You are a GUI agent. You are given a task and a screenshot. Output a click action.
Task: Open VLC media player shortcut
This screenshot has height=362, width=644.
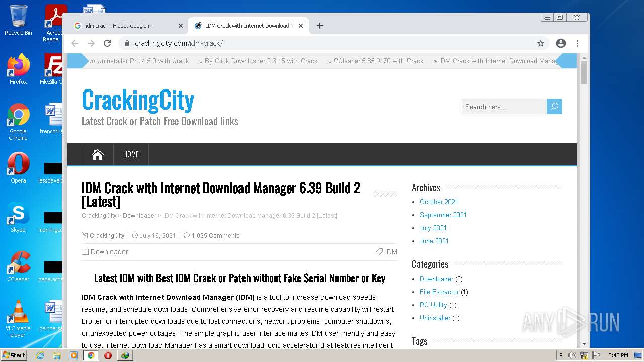click(x=18, y=319)
